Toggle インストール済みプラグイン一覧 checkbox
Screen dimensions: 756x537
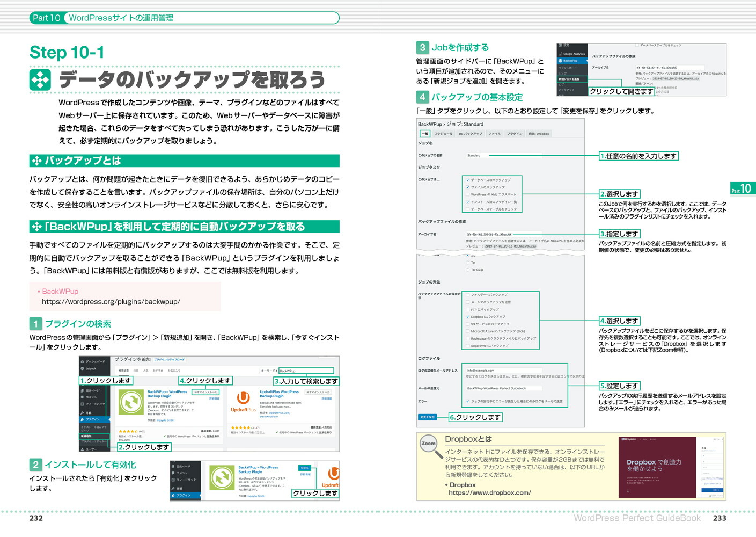468,202
